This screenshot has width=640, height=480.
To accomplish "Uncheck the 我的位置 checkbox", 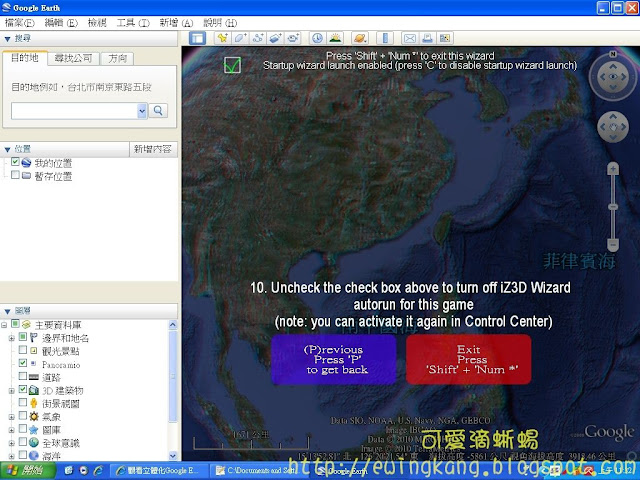I will [x=15, y=162].
